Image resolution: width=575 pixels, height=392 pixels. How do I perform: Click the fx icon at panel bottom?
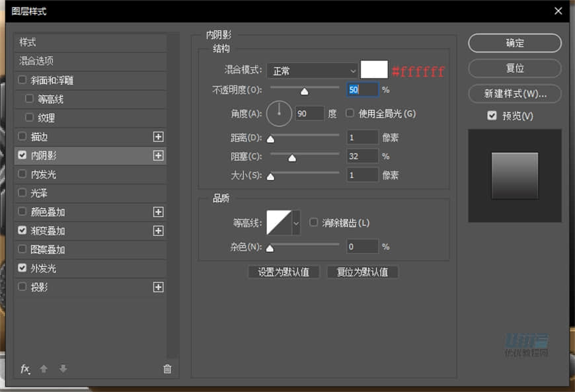pyautogui.click(x=25, y=369)
